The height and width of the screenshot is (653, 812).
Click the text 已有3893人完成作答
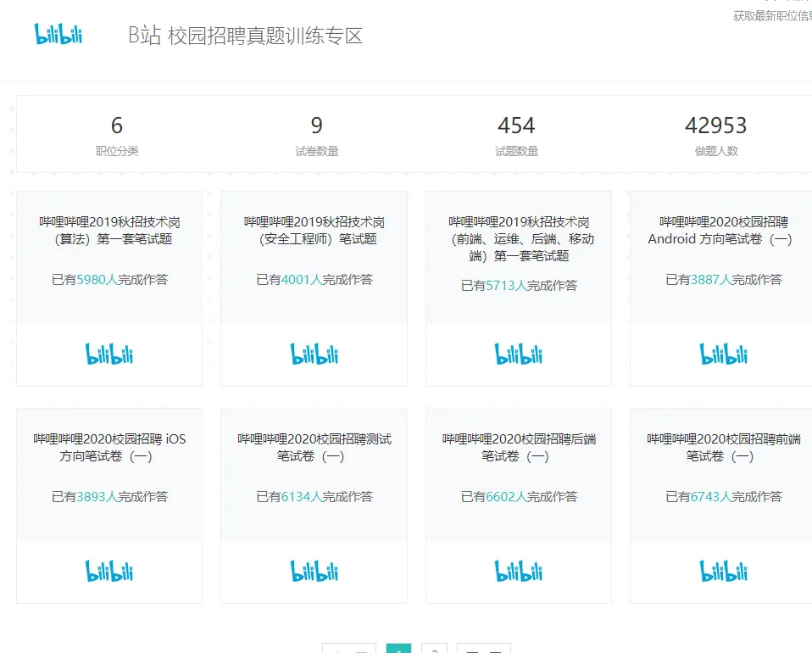click(x=110, y=496)
